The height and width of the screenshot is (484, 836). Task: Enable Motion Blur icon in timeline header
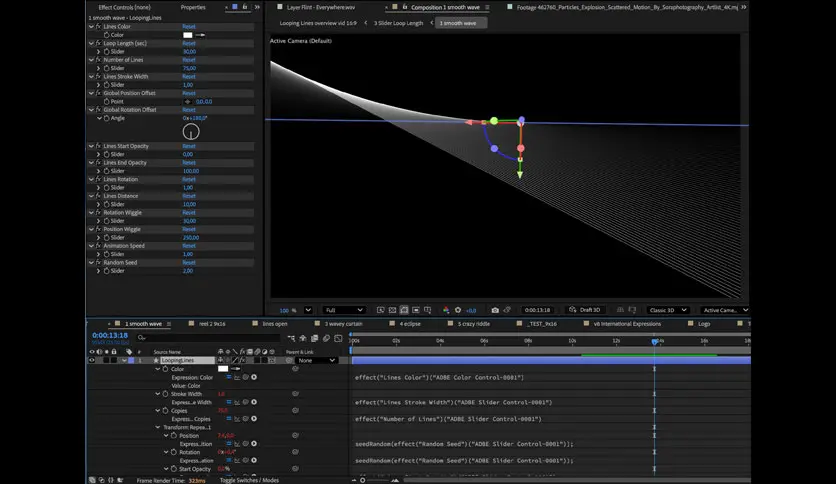(326, 338)
